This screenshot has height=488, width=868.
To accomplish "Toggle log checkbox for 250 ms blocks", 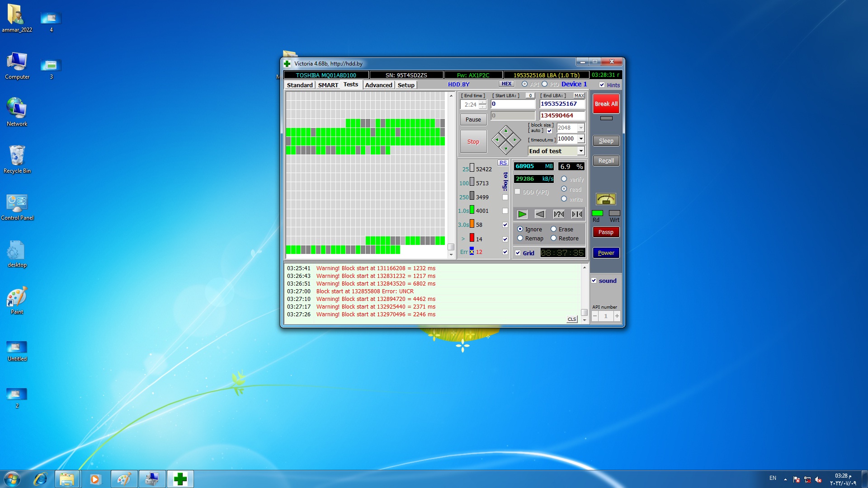I will pos(505,197).
